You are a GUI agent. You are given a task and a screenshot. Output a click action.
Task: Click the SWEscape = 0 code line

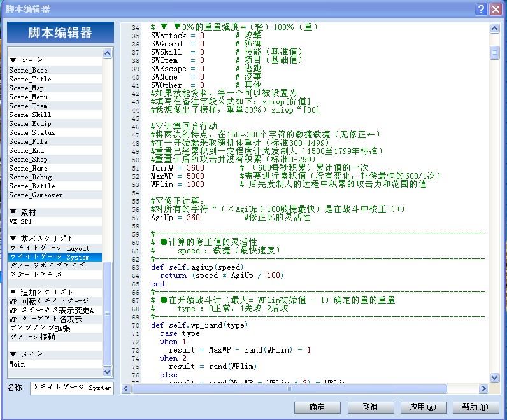178,69
